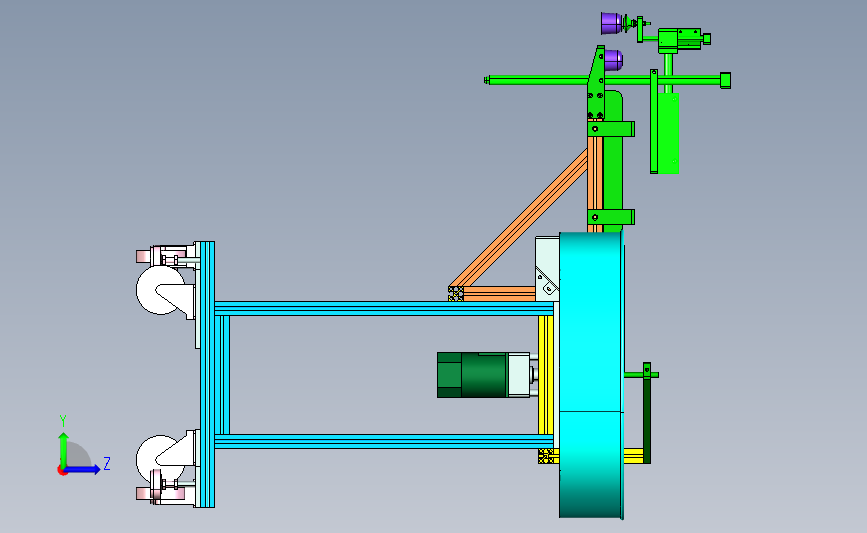Screen dimensions: 867x533
Task: Click the green Y axis arrow of triad
Action: pyautogui.click(x=63, y=450)
